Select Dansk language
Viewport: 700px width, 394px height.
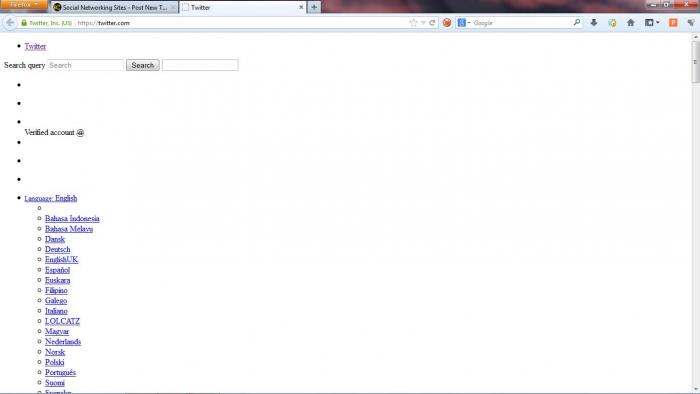[x=54, y=239]
